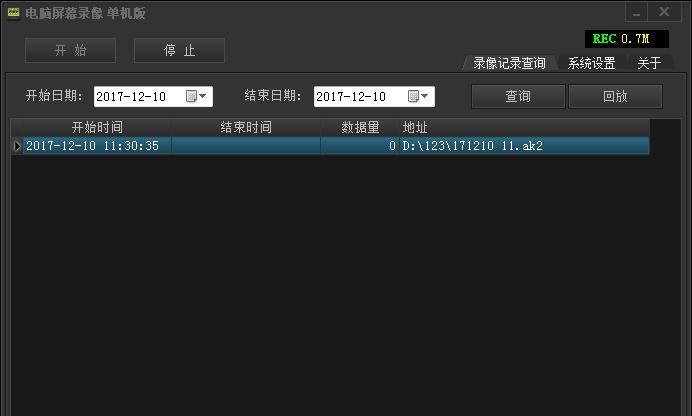Click the start date field 2017-12-10
Image resolution: width=692 pixels, height=416 pixels.
(153, 97)
